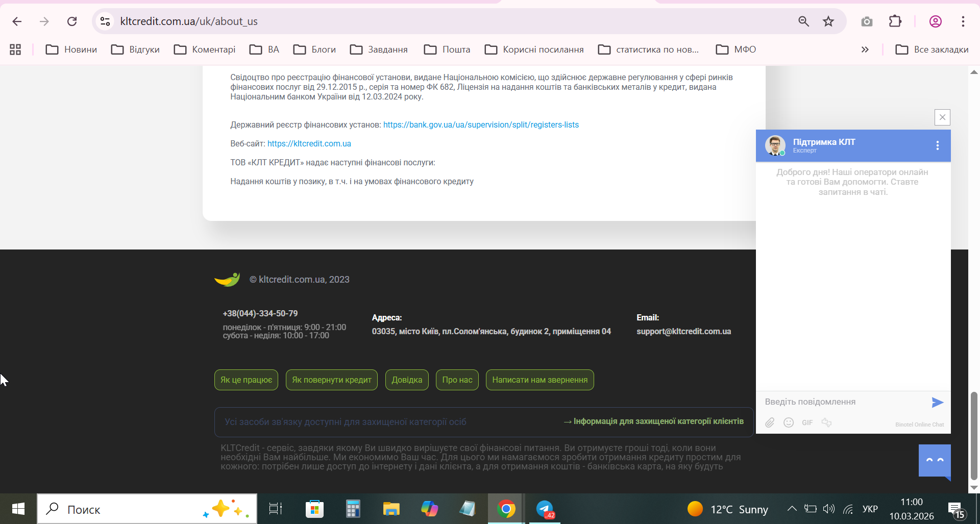Image resolution: width=980 pixels, height=524 pixels.
Task: Open the clock and date flyout
Action: point(912,509)
